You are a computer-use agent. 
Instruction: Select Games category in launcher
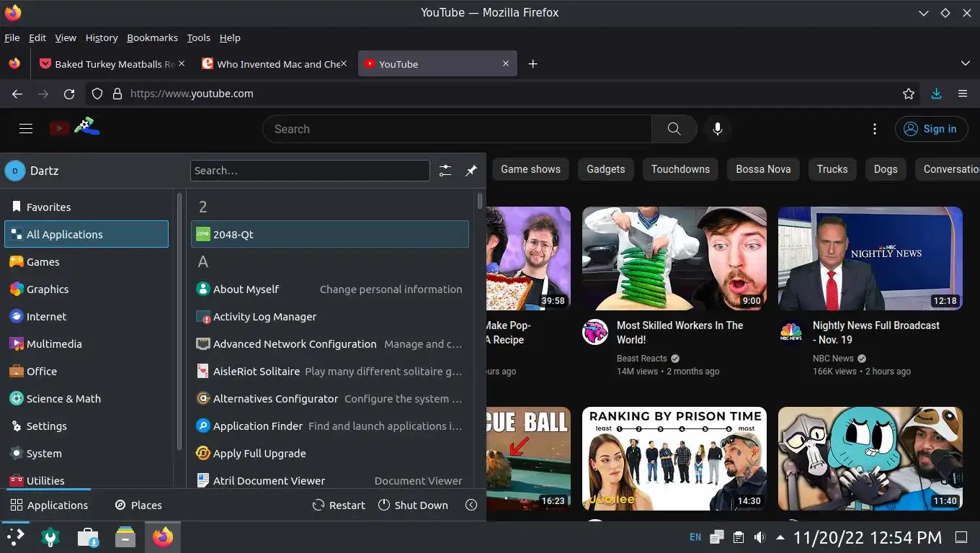click(x=86, y=261)
